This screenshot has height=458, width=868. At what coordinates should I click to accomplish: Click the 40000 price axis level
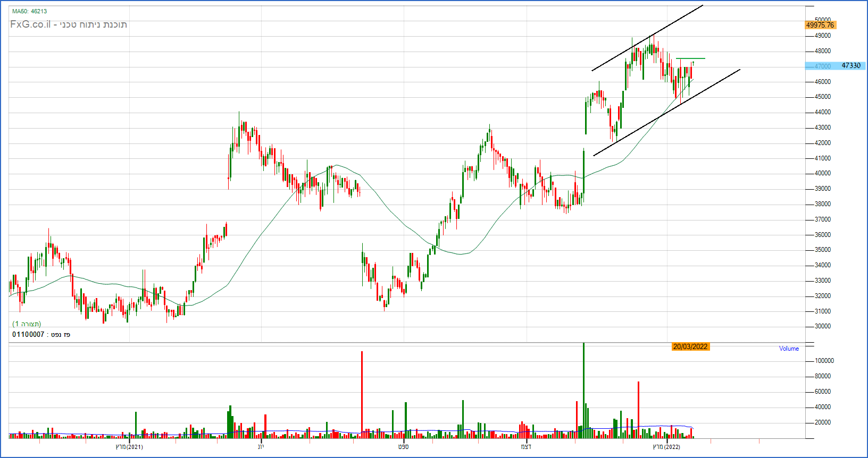point(823,173)
